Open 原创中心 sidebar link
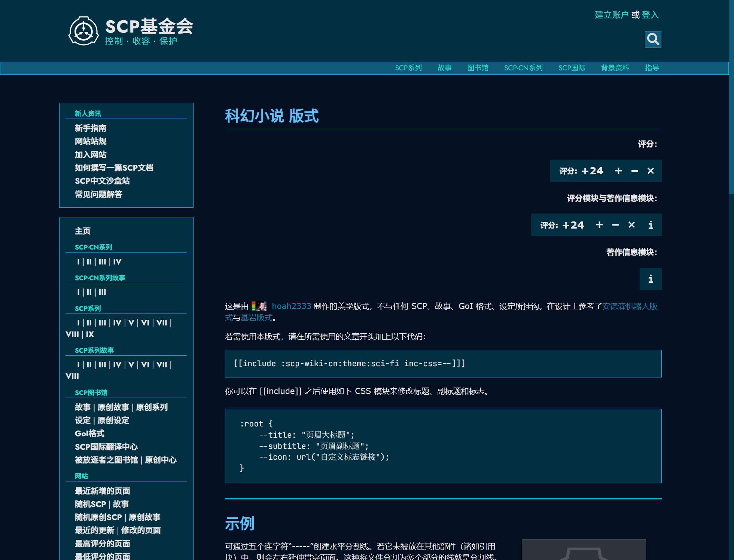 pos(161,460)
